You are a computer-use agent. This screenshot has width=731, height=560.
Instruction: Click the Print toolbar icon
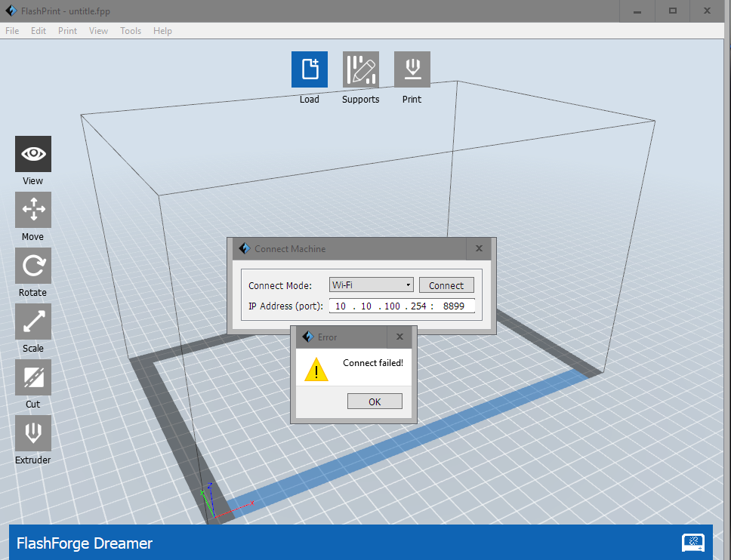point(412,69)
